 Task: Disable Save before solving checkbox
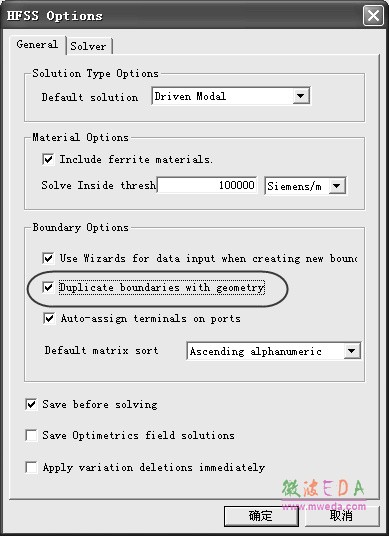31,404
